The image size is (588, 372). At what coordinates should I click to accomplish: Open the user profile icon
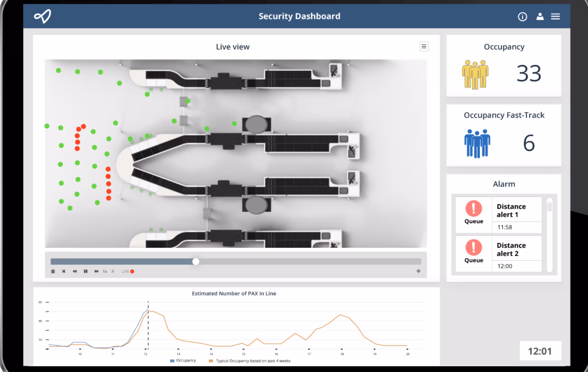pos(540,17)
